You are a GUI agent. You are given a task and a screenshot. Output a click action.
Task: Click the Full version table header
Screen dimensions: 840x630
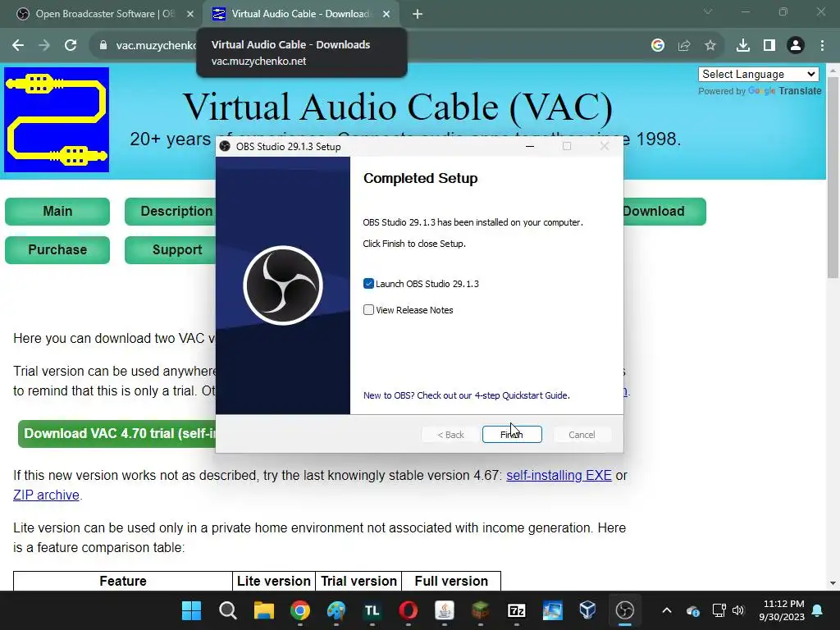451,582
